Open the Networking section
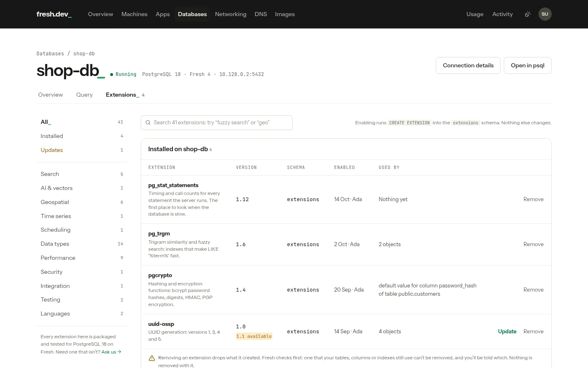The height and width of the screenshot is (368, 588). (231, 14)
